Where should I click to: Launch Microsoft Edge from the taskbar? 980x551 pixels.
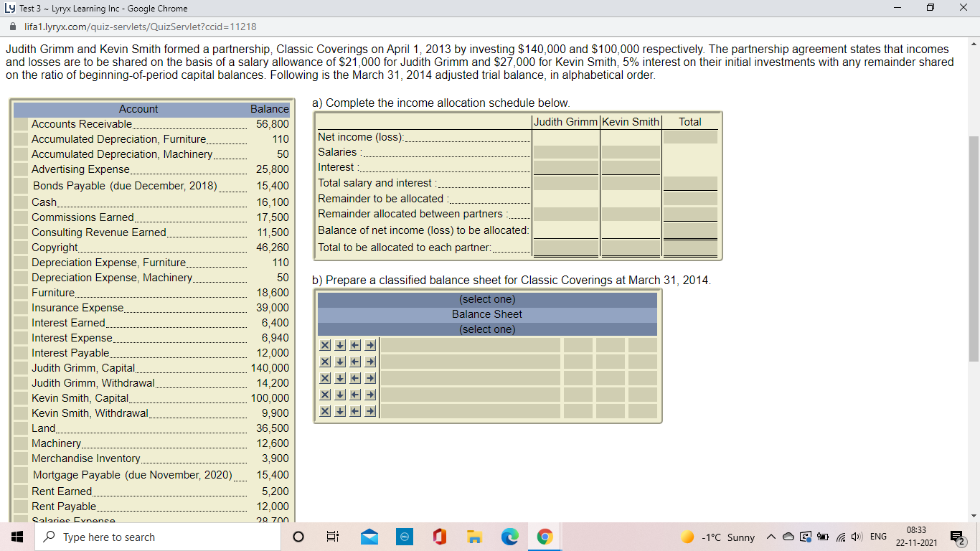pyautogui.click(x=509, y=536)
